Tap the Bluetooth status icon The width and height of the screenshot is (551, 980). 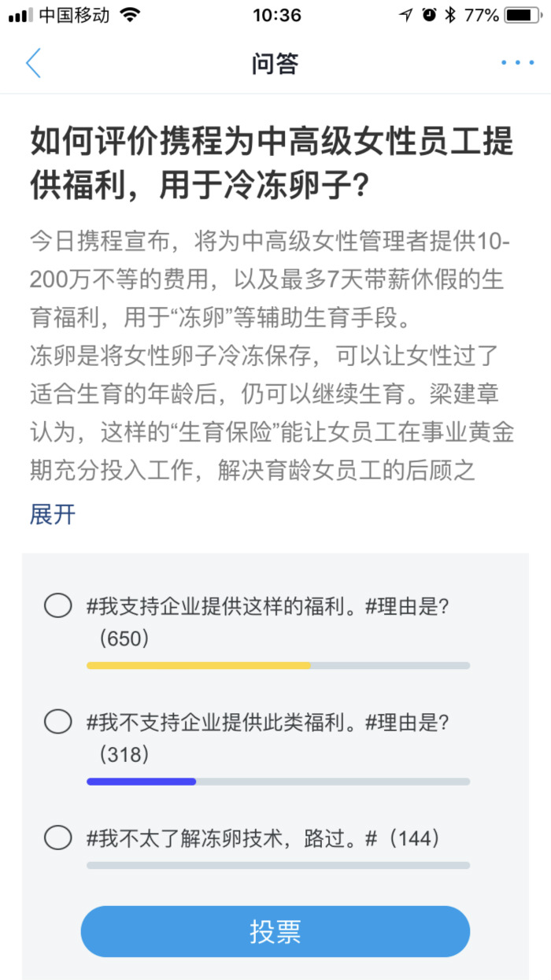coord(450,15)
